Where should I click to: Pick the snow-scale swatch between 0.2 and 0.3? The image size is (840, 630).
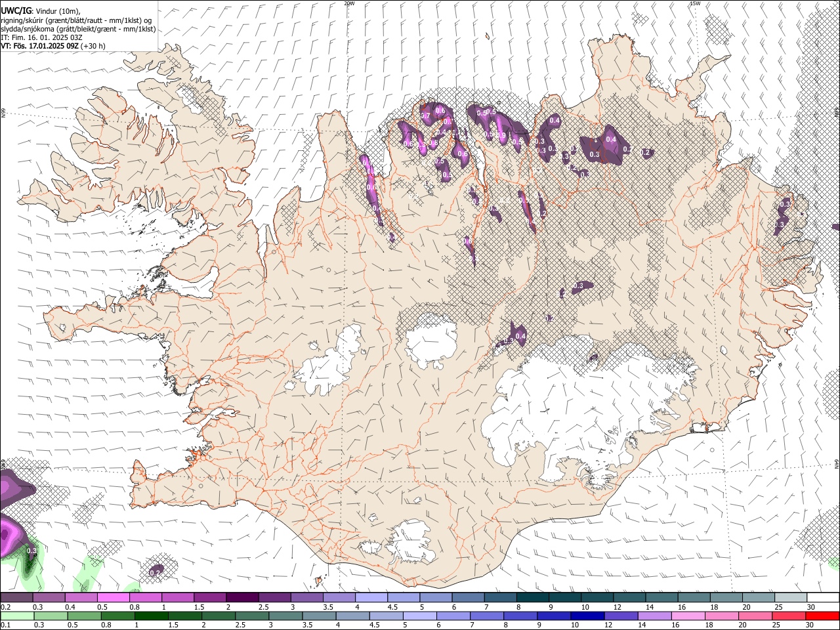(x=16, y=598)
